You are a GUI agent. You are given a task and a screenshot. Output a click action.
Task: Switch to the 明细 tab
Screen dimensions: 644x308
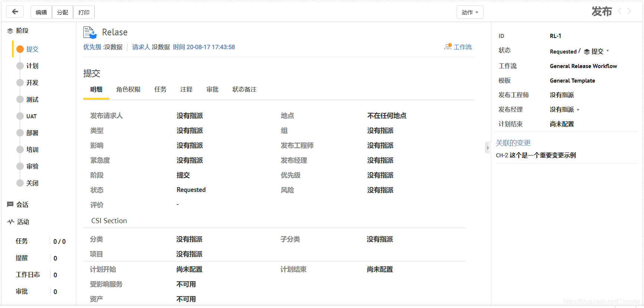(96, 89)
